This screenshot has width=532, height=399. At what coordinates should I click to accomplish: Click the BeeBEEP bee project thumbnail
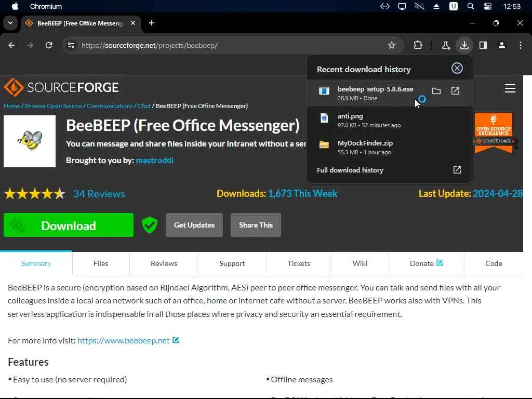(30, 141)
